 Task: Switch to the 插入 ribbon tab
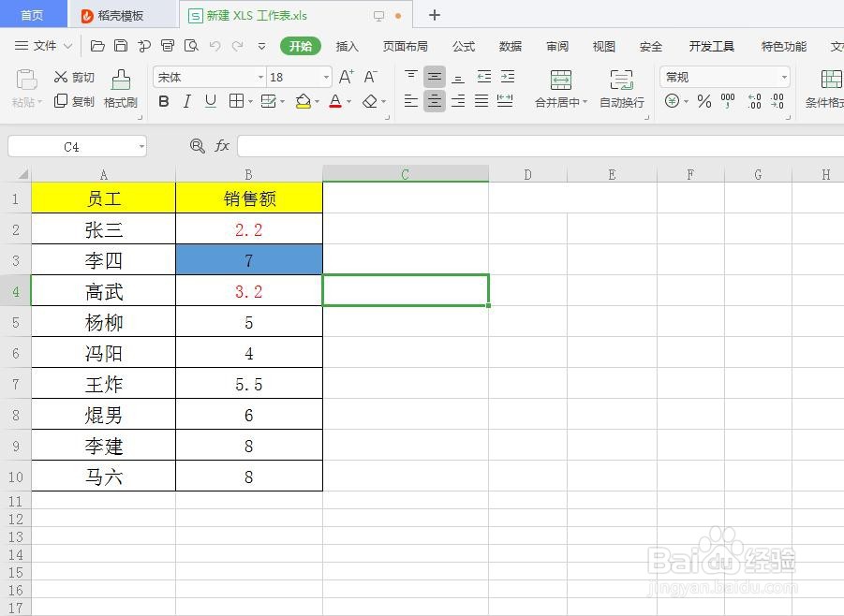pos(348,46)
